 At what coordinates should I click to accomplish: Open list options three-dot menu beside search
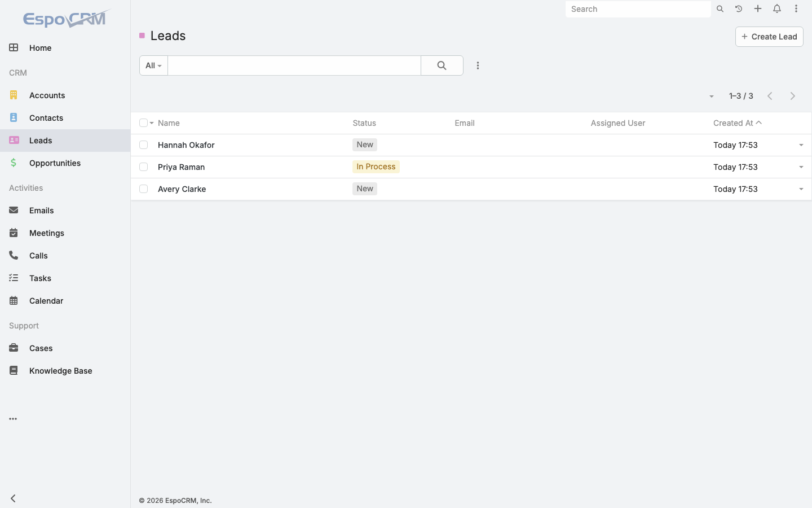pos(478,65)
